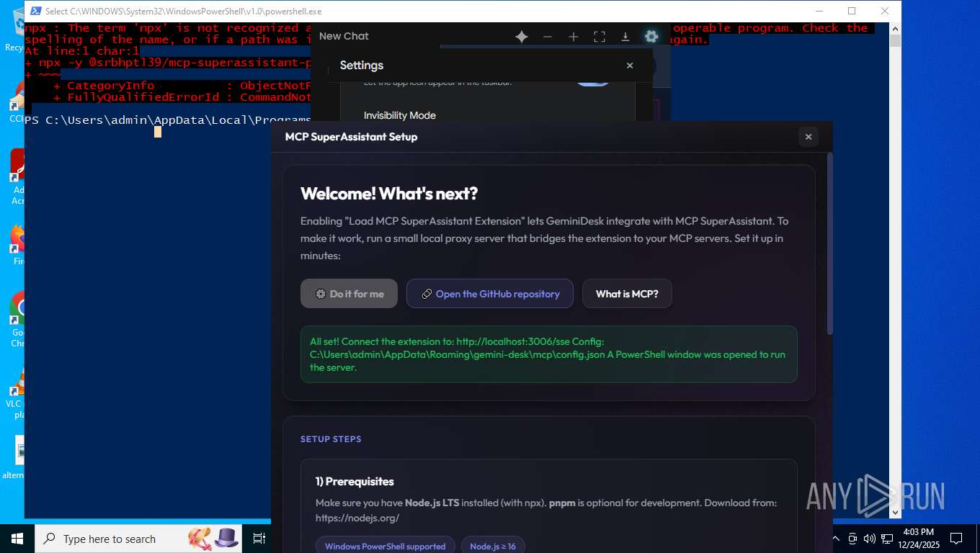Click the Google Chrome desktop shortcut icon

[18, 310]
